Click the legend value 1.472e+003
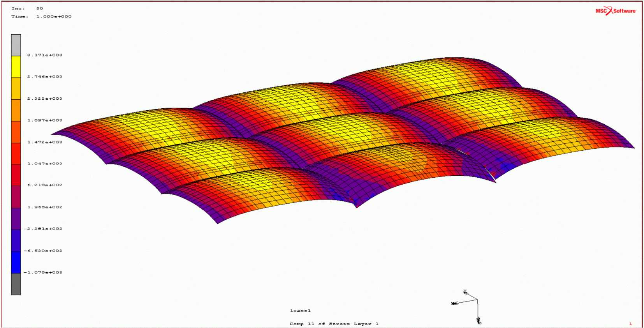 [45, 142]
